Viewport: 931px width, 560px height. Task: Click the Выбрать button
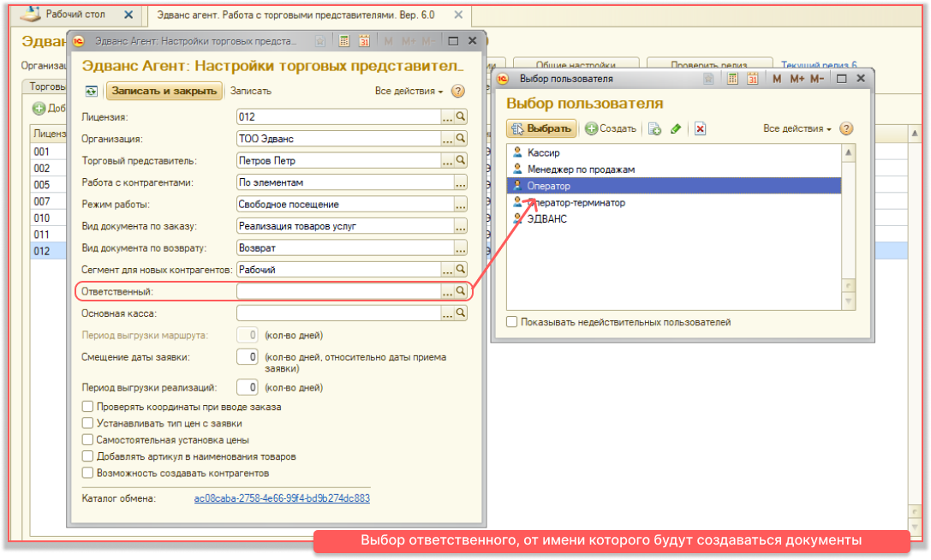(x=541, y=128)
